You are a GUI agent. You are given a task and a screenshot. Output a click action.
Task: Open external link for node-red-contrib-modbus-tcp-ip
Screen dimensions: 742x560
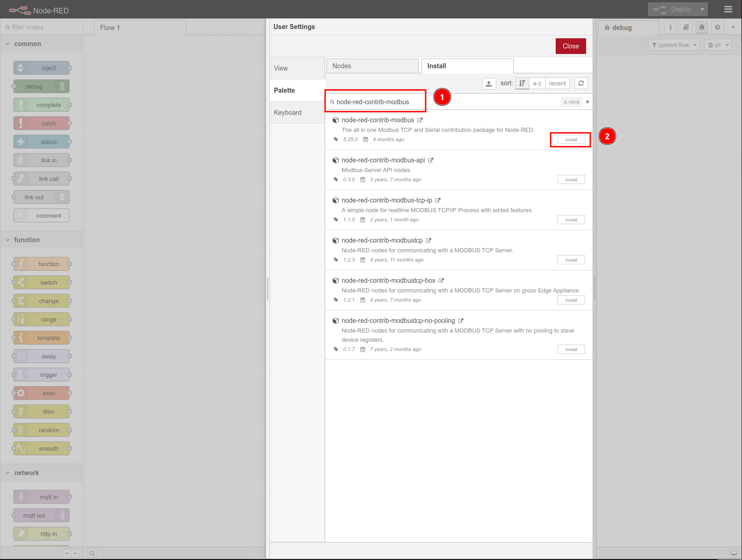coord(438,200)
